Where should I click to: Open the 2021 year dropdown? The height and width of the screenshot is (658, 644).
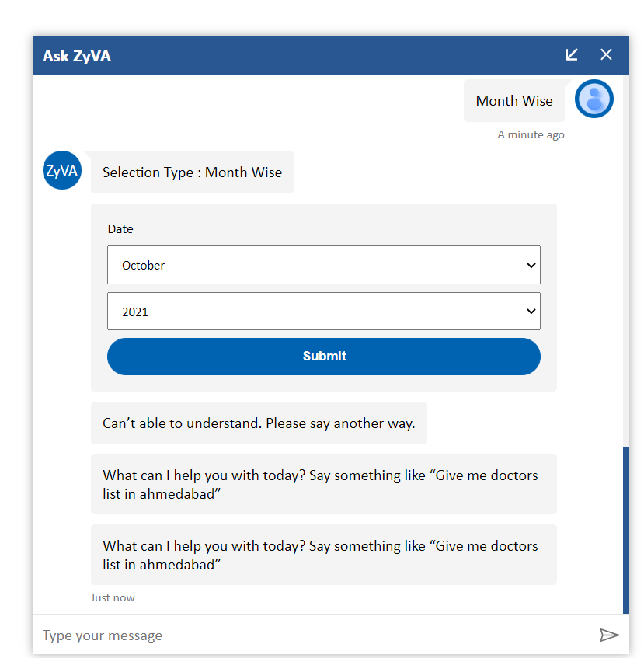(x=323, y=312)
